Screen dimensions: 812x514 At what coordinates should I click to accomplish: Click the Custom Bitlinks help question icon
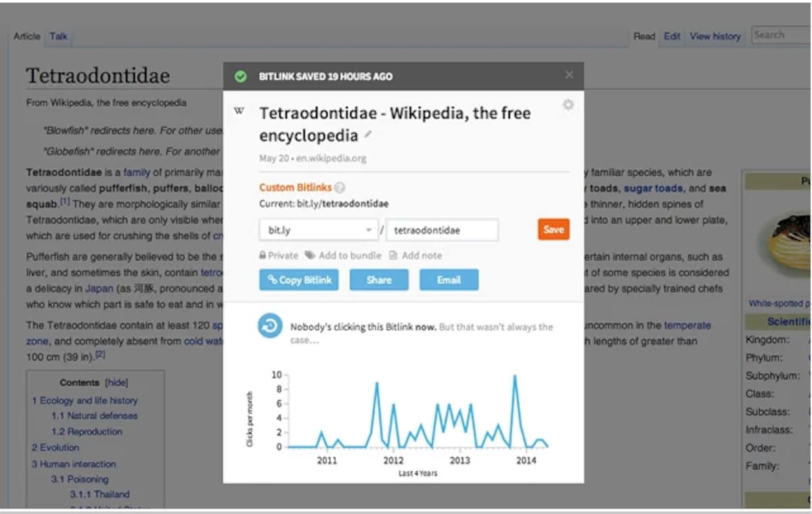[340, 188]
